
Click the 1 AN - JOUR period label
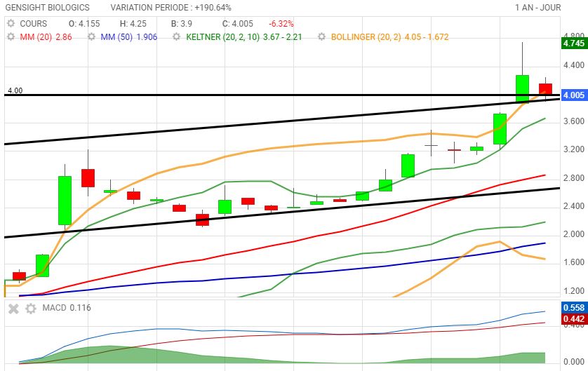[537, 8]
